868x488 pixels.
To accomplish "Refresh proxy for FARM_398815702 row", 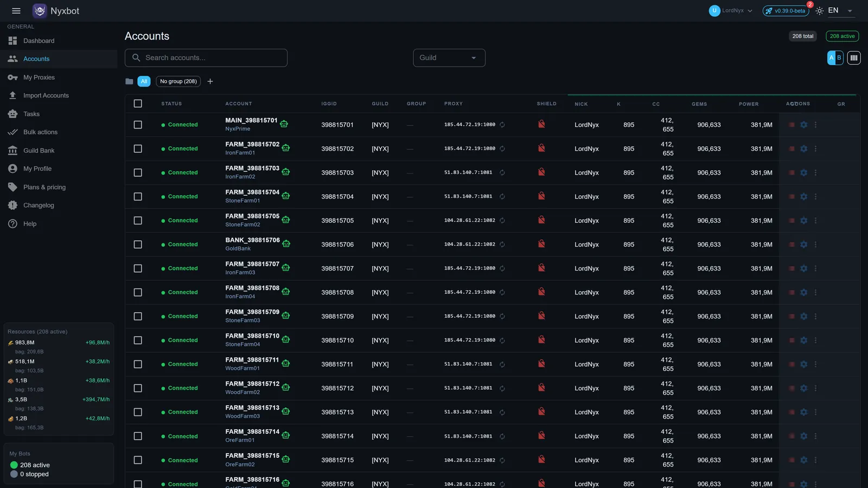I will click(x=502, y=149).
